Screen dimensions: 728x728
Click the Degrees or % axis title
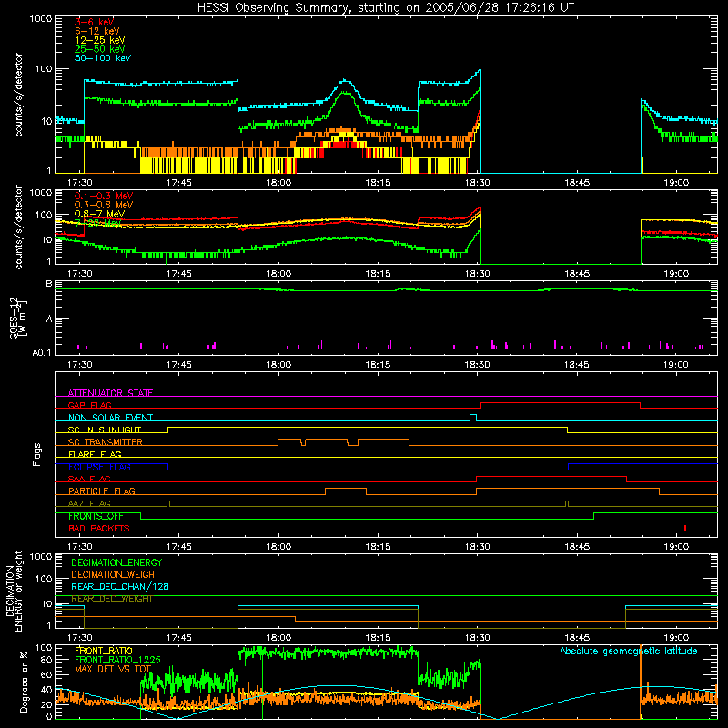[24, 682]
